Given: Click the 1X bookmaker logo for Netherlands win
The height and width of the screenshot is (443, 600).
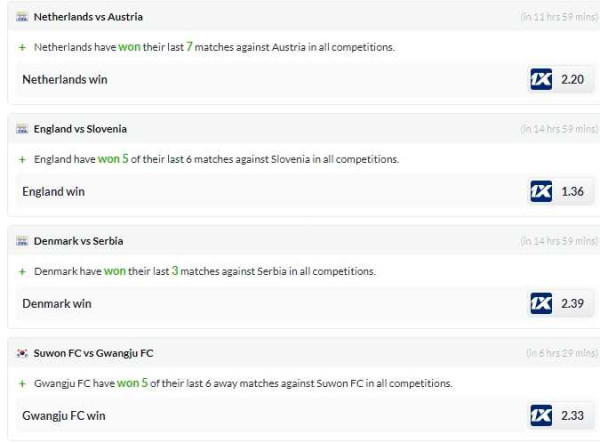Looking at the screenshot, I should (x=541, y=79).
